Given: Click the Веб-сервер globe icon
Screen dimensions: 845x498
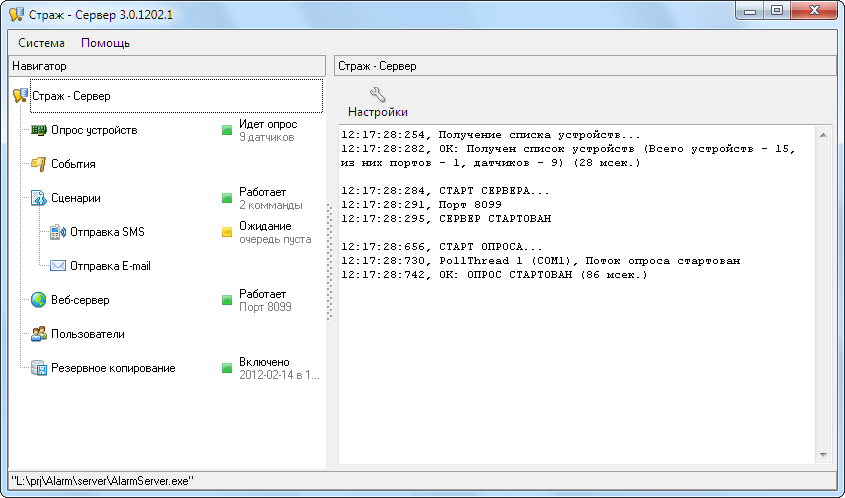Looking at the screenshot, I should click(38, 300).
